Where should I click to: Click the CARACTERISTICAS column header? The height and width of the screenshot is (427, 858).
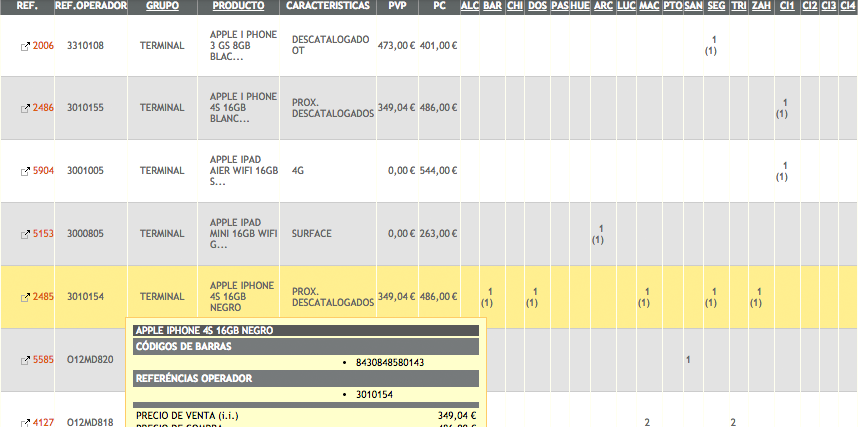tap(328, 6)
